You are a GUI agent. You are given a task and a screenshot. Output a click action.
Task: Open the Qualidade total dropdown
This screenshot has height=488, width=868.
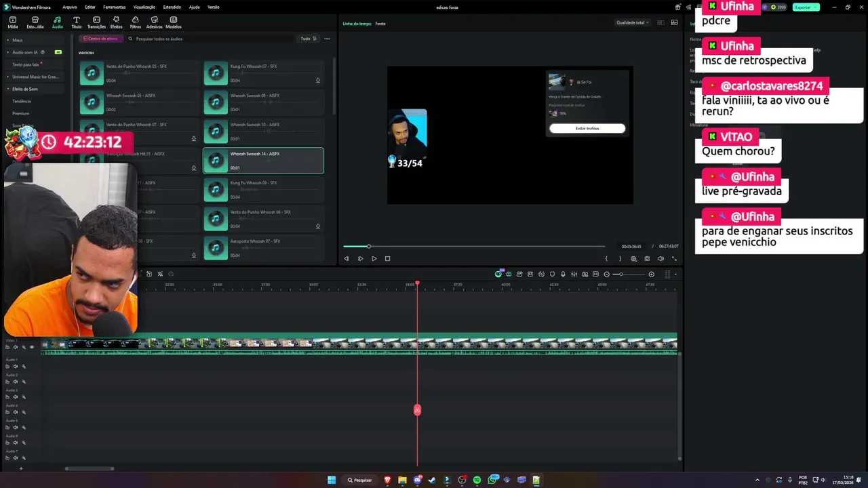pyautogui.click(x=632, y=22)
